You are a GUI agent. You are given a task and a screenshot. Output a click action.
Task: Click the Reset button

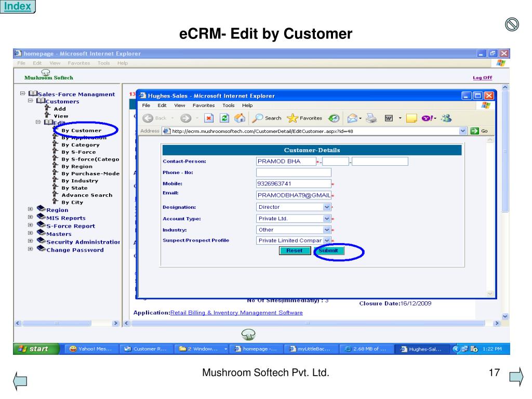click(x=295, y=250)
